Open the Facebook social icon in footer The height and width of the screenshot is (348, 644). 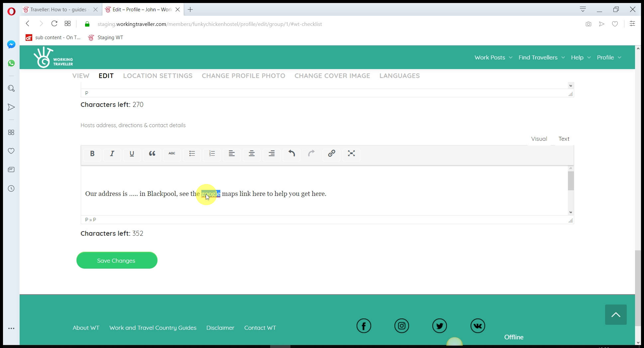coord(364,326)
